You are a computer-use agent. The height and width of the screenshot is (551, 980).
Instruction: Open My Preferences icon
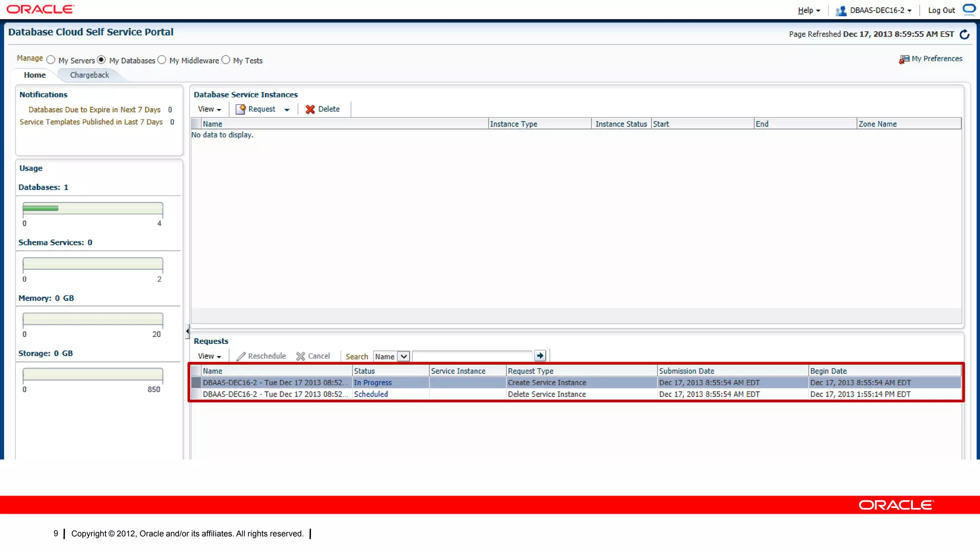[904, 59]
